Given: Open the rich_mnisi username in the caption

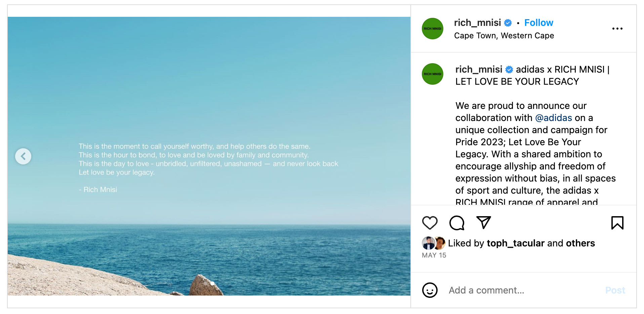Looking at the screenshot, I should tap(479, 69).
